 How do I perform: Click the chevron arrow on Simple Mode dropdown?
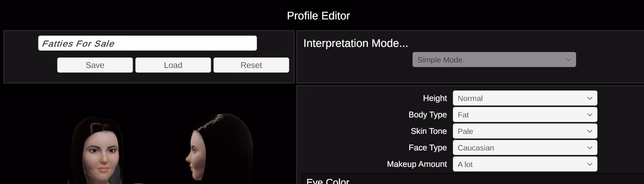point(568,60)
